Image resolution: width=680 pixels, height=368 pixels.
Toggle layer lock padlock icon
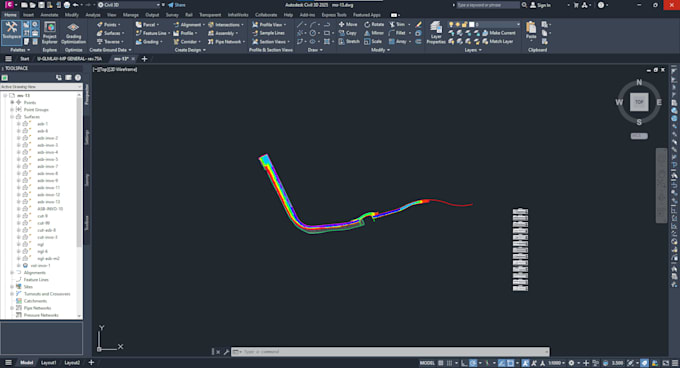pos(464,24)
